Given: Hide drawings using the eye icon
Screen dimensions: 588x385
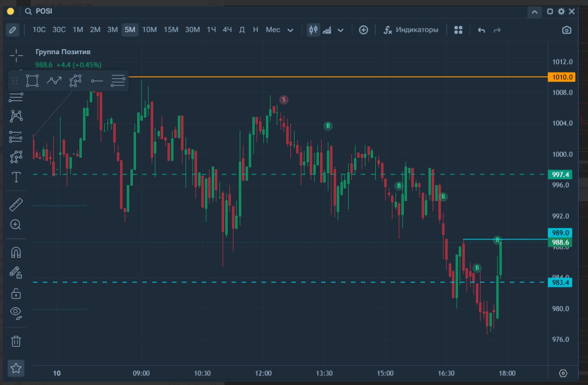Looking at the screenshot, I should (16, 313).
